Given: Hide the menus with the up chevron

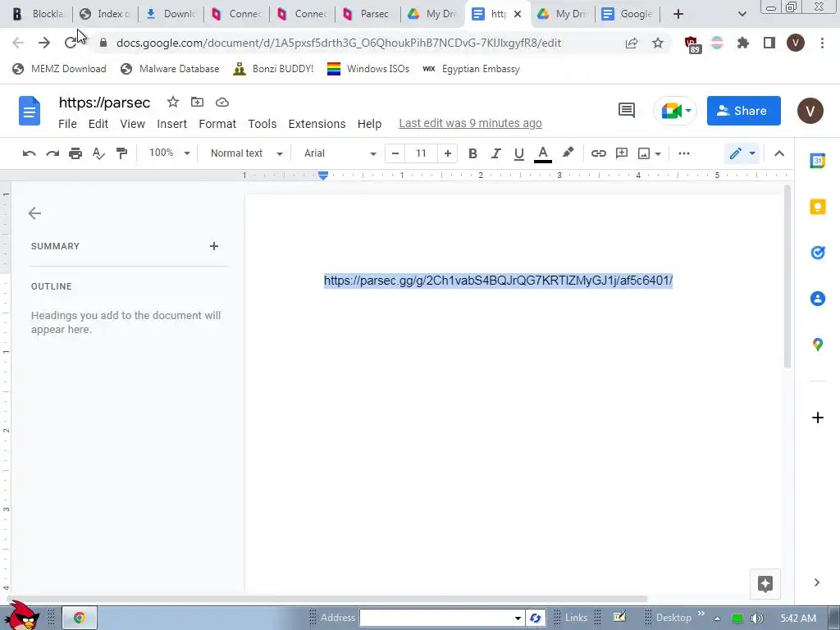Looking at the screenshot, I should click(779, 153).
